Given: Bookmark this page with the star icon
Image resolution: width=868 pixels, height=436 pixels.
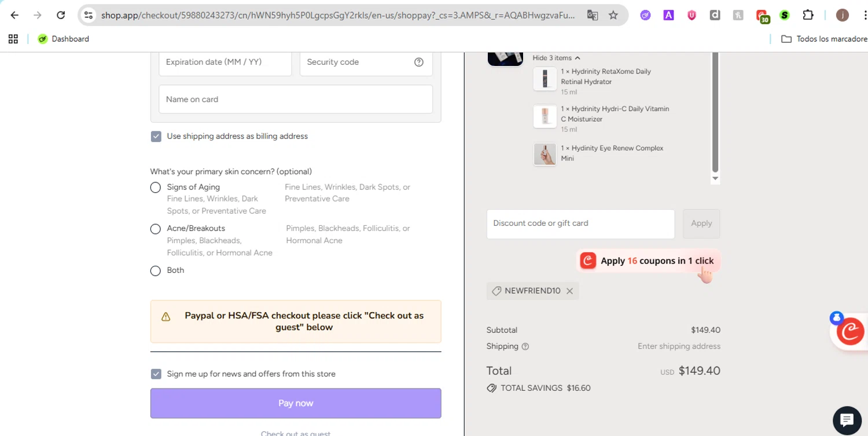Looking at the screenshot, I should (613, 16).
